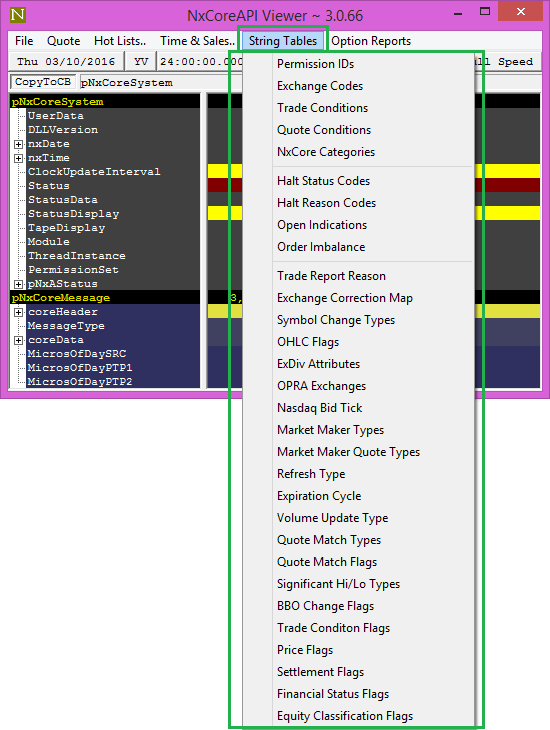Select the MicrosOfDaySRC row
The image size is (550, 730).
[x=77, y=354]
